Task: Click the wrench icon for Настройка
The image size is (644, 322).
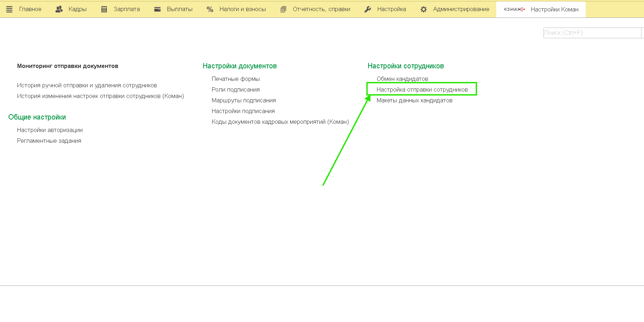Action: [368, 9]
